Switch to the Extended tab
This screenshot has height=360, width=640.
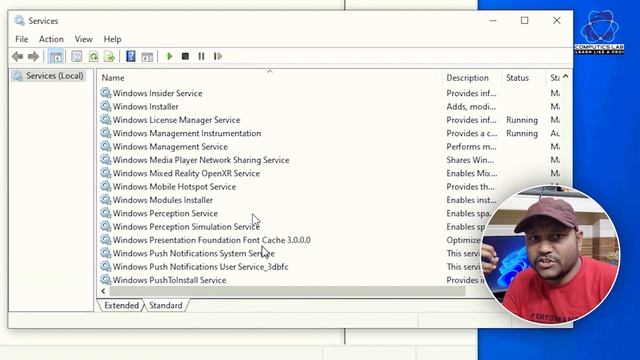(x=121, y=305)
